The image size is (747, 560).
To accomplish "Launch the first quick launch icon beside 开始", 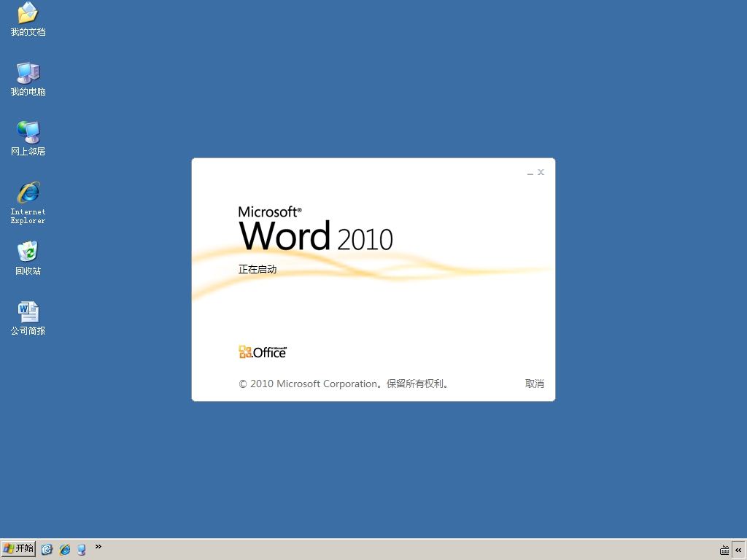I will coord(47,549).
